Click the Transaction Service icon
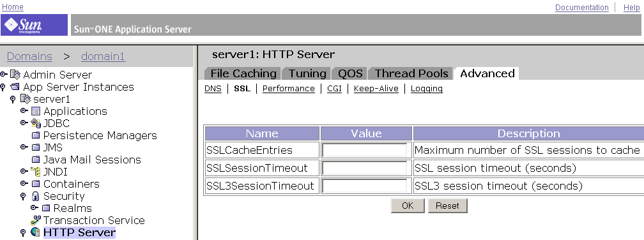644x240 pixels. [36, 220]
